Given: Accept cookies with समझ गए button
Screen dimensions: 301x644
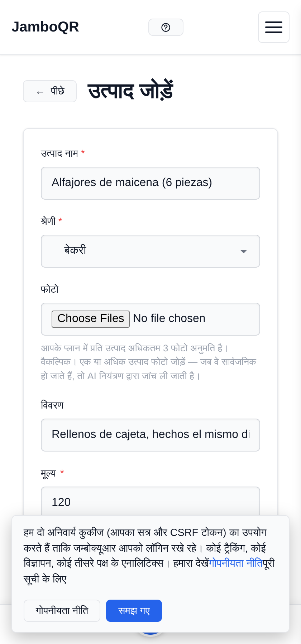Looking at the screenshot, I should pyautogui.click(x=134, y=611).
